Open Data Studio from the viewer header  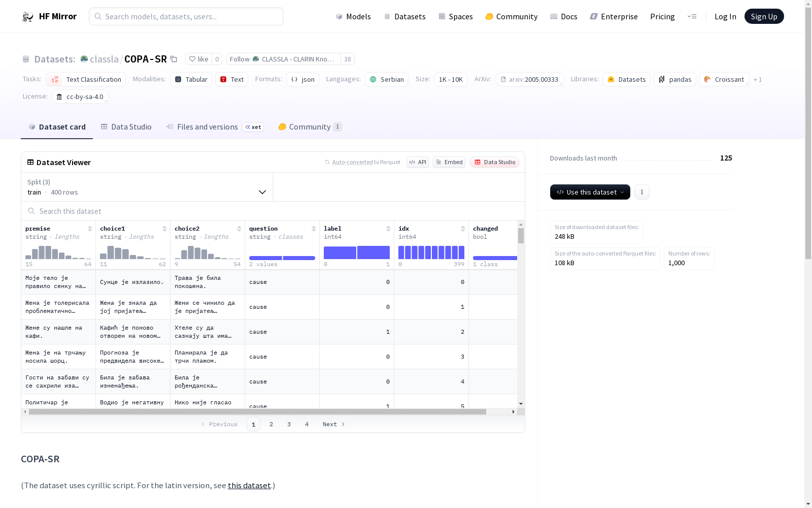click(x=494, y=162)
